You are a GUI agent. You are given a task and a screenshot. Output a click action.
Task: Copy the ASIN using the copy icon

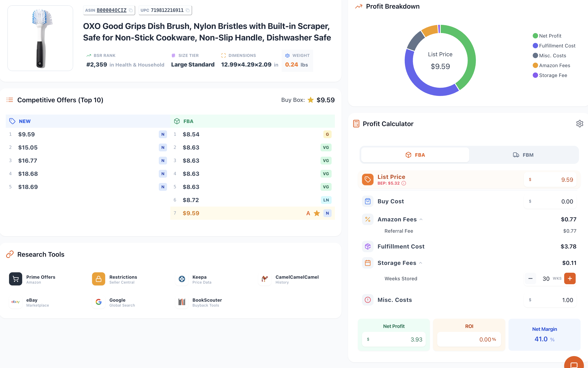click(x=131, y=10)
